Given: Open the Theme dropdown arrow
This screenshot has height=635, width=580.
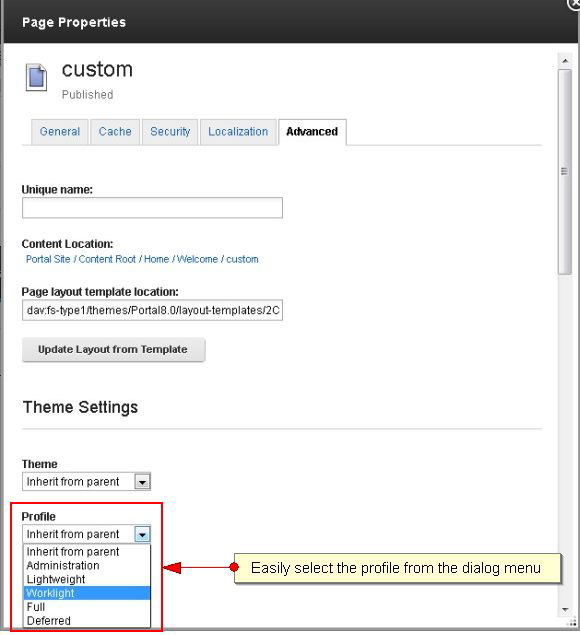Looking at the screenshot, I should (x=142, y=482).
